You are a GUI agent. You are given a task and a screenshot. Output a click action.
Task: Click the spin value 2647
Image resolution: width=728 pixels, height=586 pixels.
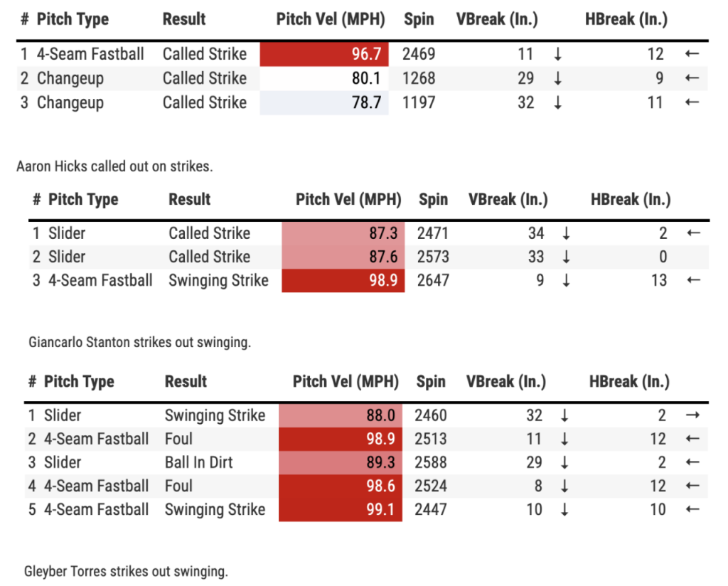(433, 280)
